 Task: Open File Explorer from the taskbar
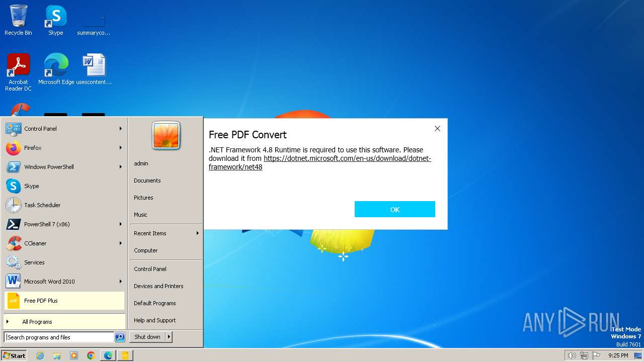(x=57, y=355)
